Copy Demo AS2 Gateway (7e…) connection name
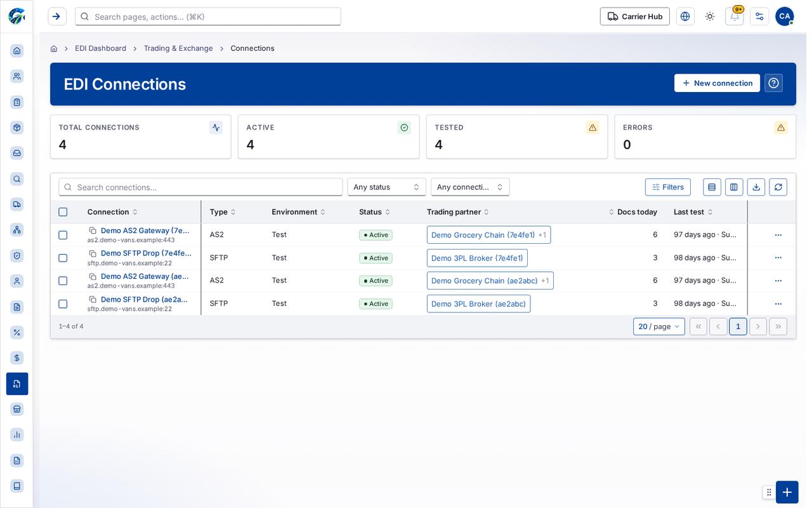The width and height of the screenshot is (812, 508). tap(93, 231)
